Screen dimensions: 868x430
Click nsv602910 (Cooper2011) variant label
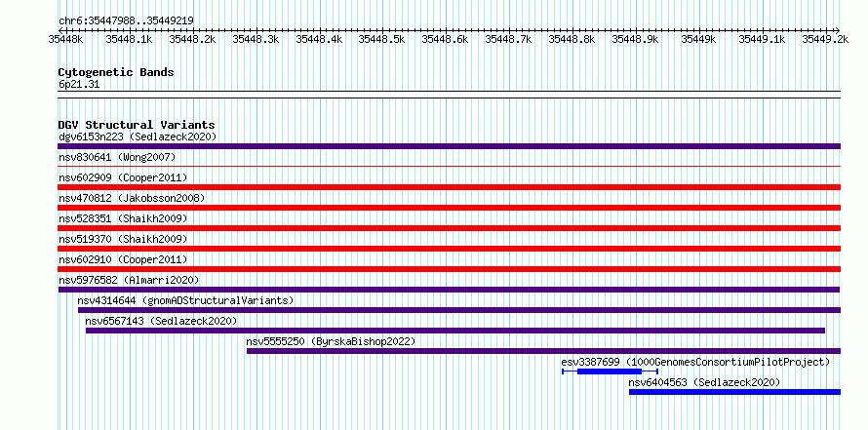(123, 259)
